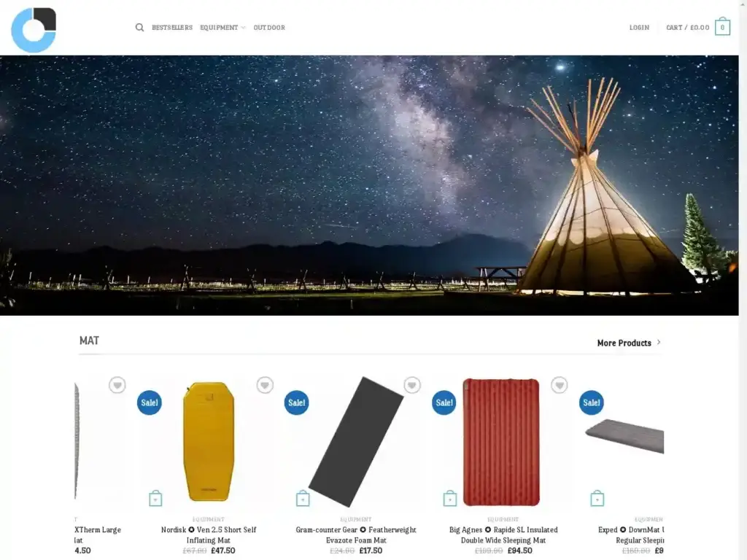
Task: Click the Sale! badge on Nordisk yellow mat
Action: [x=149, y=402]
